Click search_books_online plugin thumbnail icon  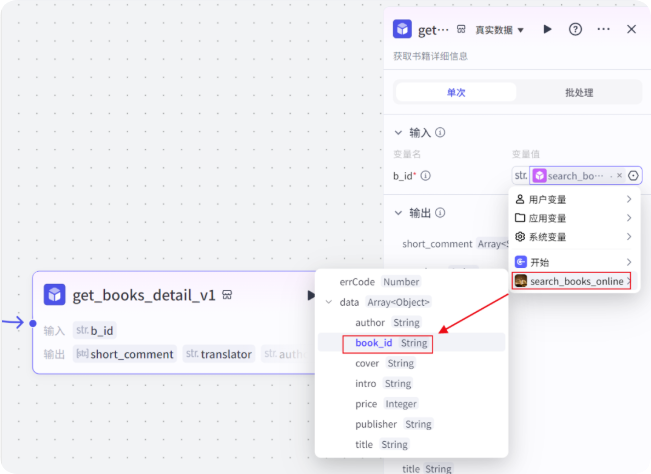pos(521,281)
